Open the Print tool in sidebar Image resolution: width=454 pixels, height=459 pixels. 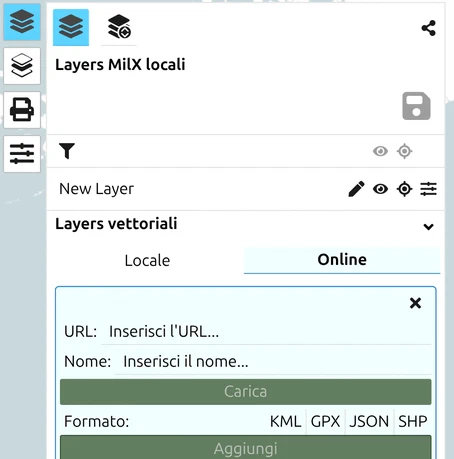click(x=22, y=110)
